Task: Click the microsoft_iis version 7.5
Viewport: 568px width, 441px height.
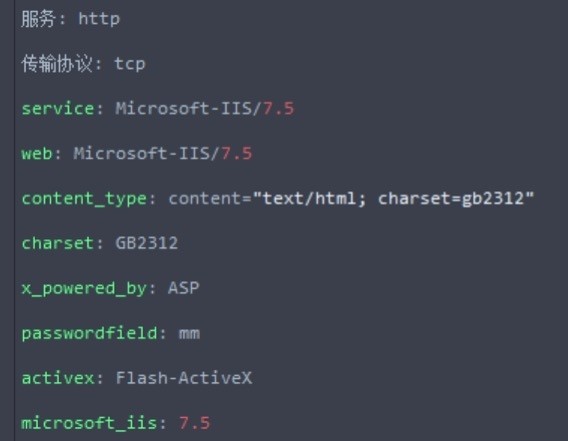Action: pos(194,423)
